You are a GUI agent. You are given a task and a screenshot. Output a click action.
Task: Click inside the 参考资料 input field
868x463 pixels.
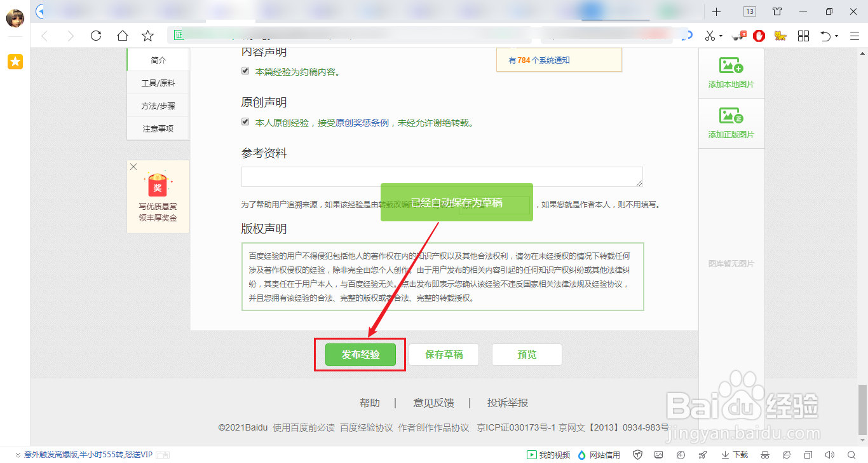pos(441,176)
